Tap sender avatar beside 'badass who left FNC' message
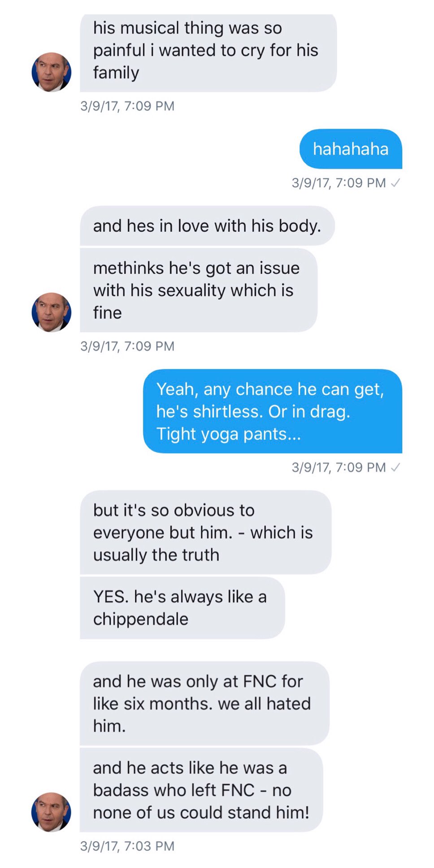 [x=52, y=812]
